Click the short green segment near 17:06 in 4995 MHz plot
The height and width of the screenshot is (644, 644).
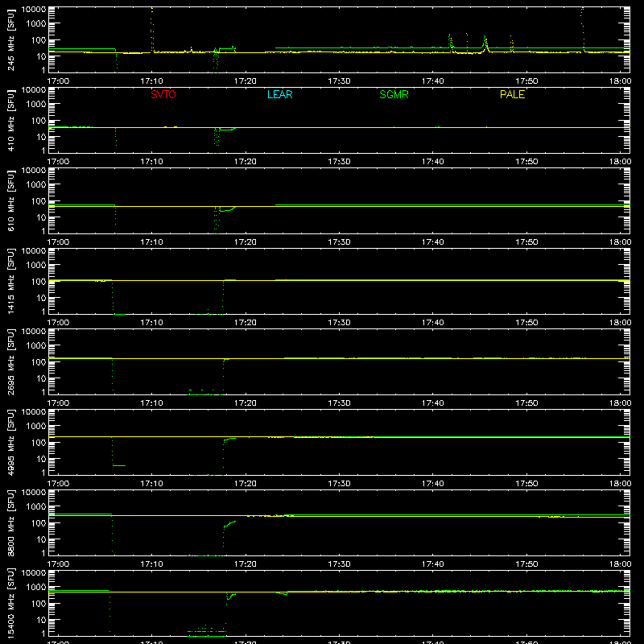point(118,465)
